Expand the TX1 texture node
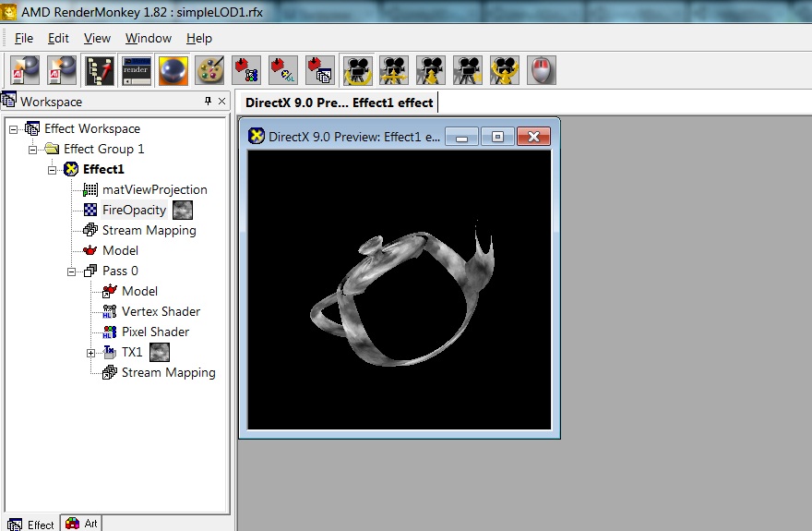This screenshot has height=531, width=812. [90, 353]
